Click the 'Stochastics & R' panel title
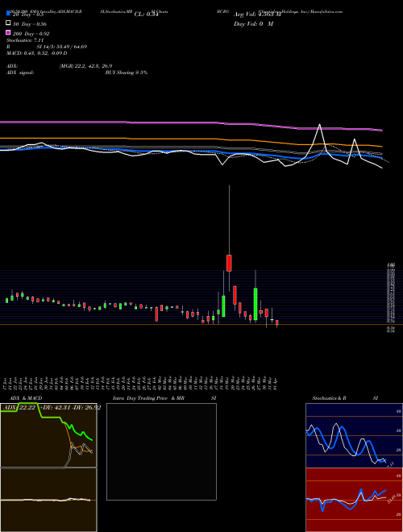The image size is (403, 532). [329, 398]
